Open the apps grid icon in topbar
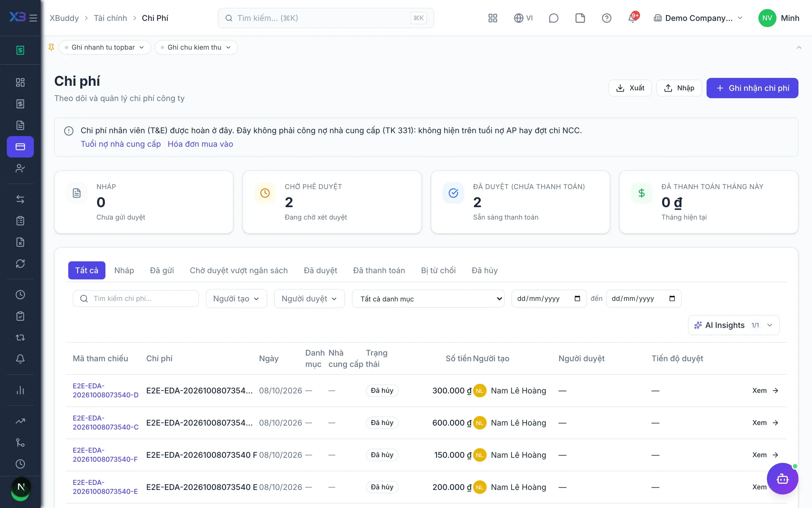Image resolution: width=812 pixels, height=508 pixels. (x=493, y=18)
